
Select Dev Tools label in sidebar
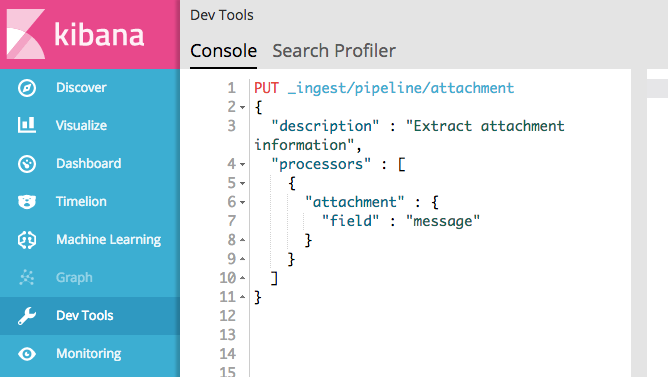point(85,316)
